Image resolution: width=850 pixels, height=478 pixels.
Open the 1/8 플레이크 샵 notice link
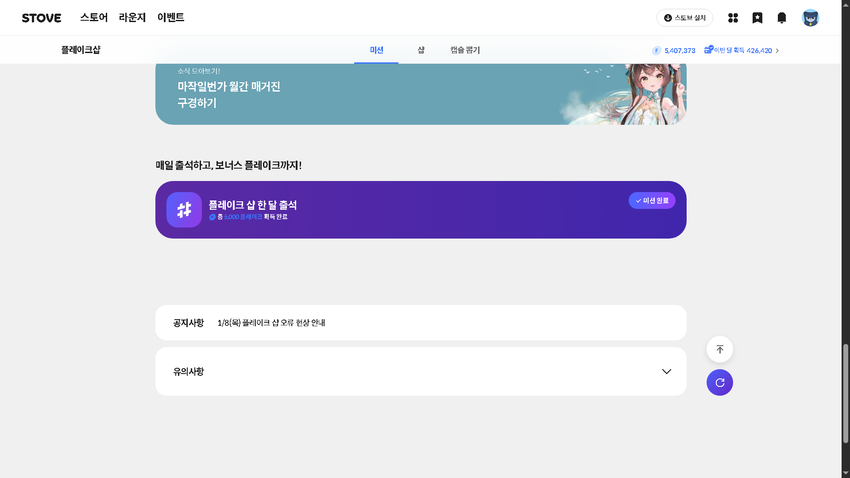(x=271, y=323)
